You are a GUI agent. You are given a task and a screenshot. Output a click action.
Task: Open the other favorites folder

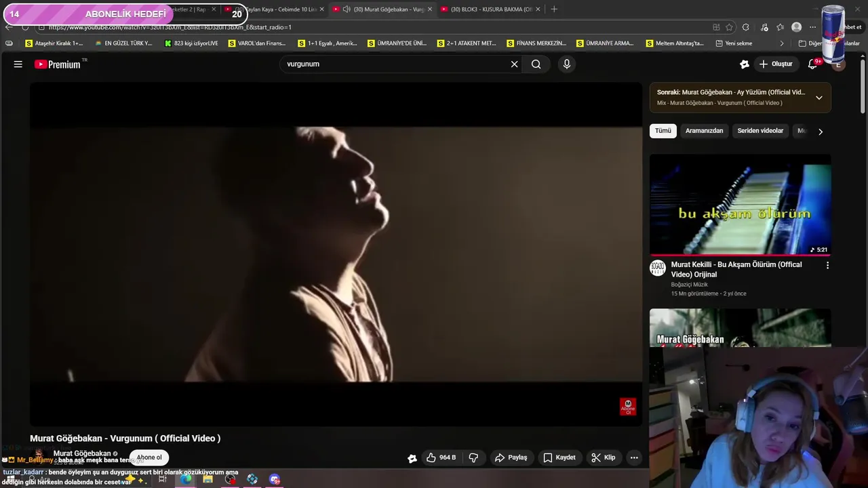pos(829,43)
